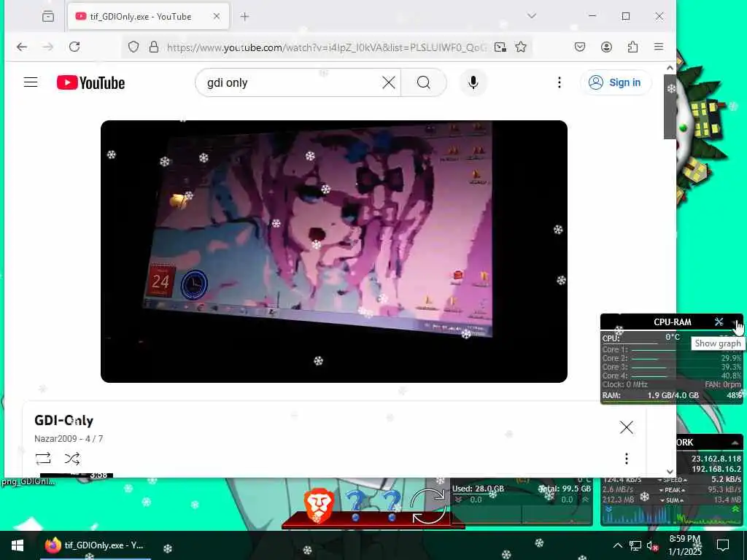
Task: Open Pocket save button
Action: tap(580, 47)
